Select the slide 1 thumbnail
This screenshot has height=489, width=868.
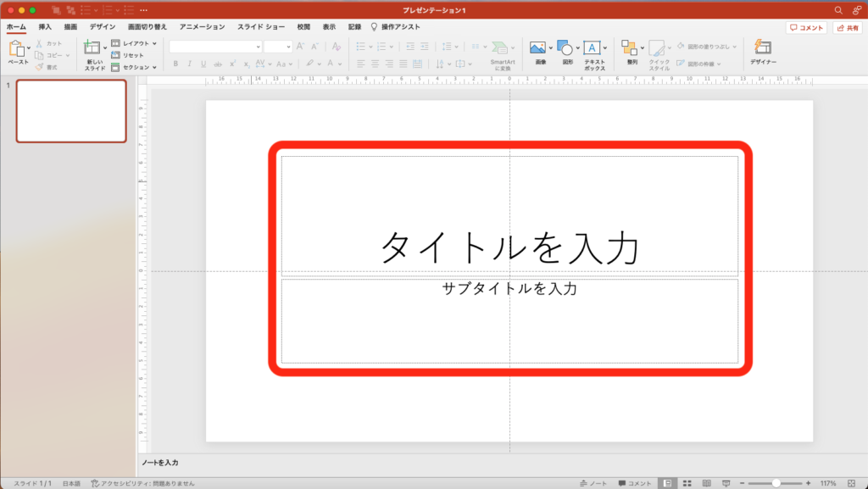(x=71, y=111)
